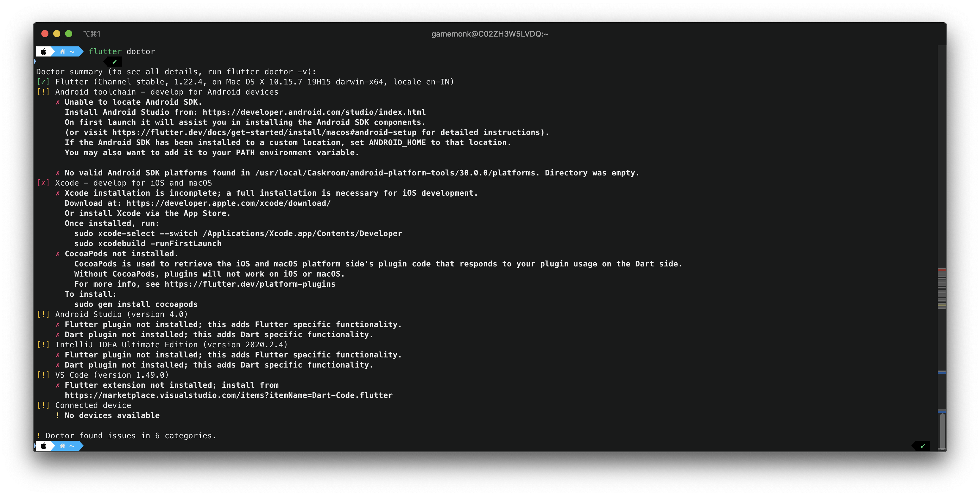Click 'sudo xcodebuild -runFirstLaunch' line
980x496 pixels.
pos(148,244)
